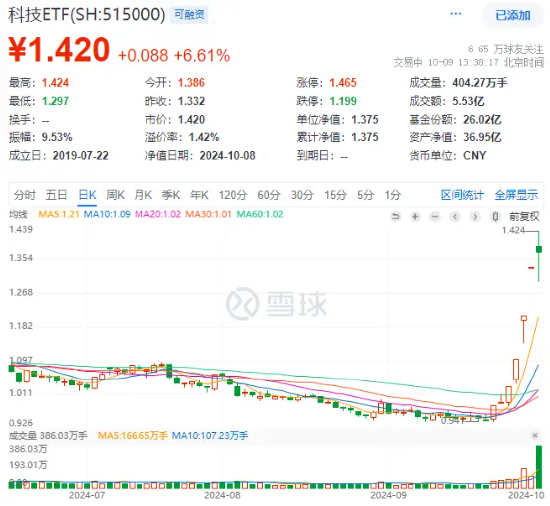550x506 pixels.
Task: Click the 振幅 value 9.53%
Action: click(x=57, y=137)
